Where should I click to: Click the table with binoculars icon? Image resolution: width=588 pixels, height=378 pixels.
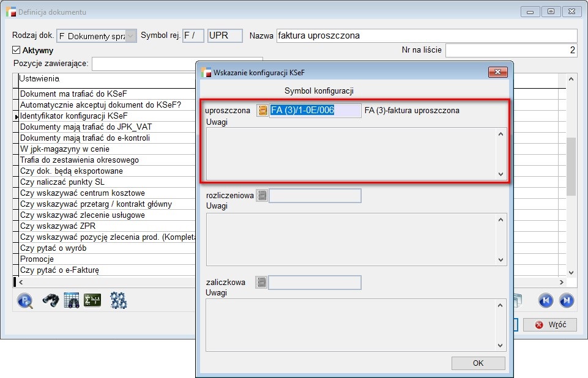tap(72, 300)
